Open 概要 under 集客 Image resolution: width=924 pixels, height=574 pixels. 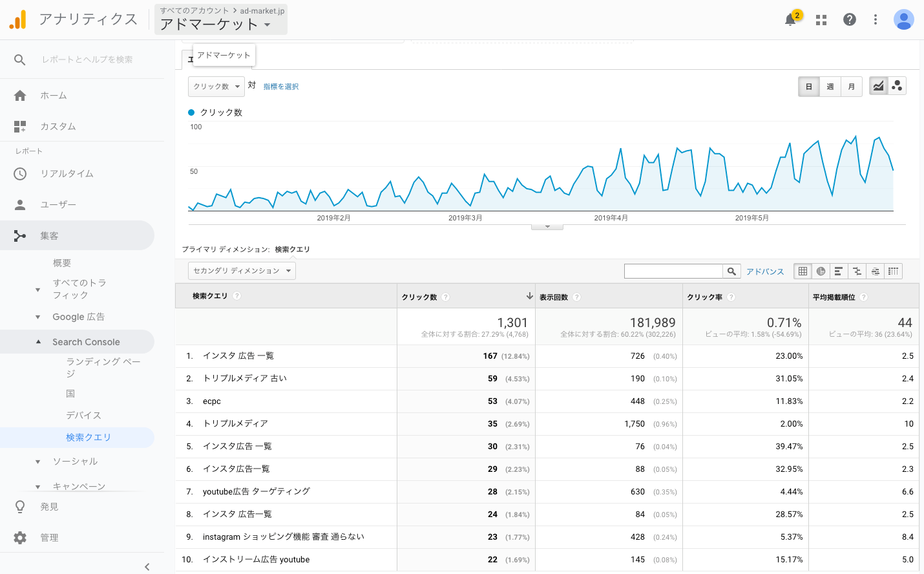[x=62, y=263]
